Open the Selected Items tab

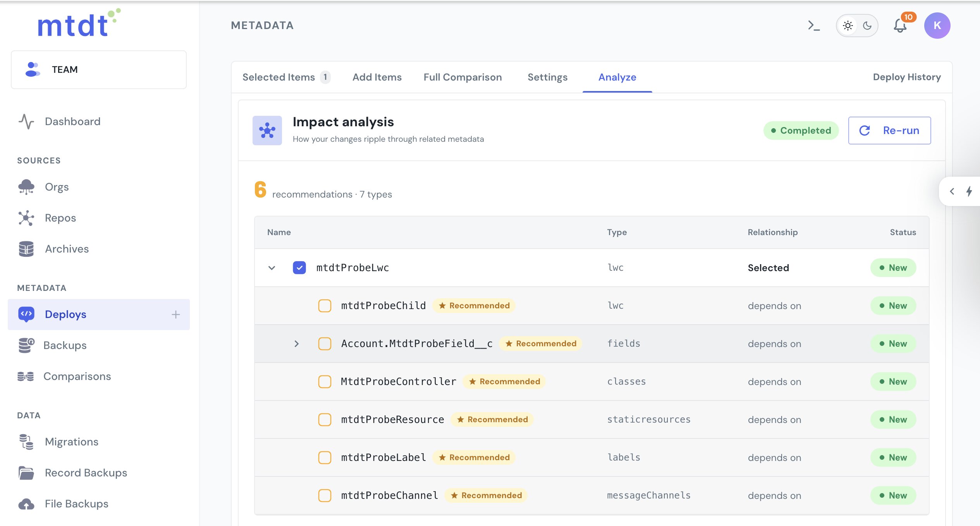286,77
